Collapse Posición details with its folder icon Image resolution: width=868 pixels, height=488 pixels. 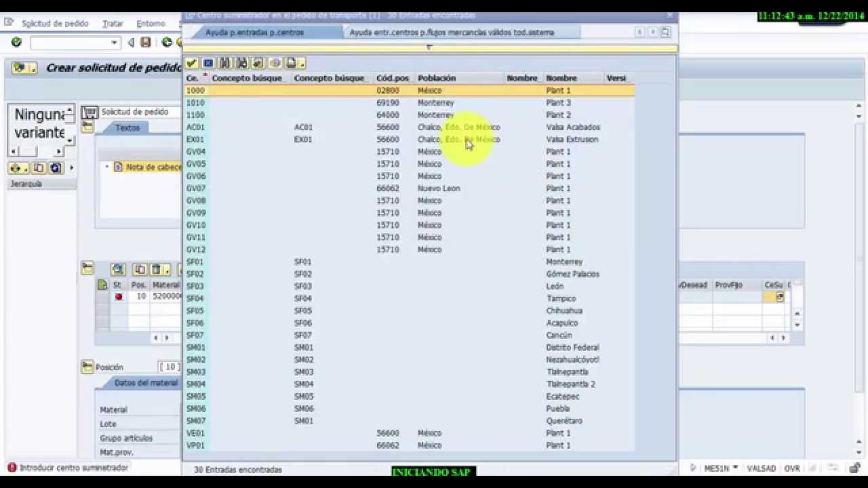coord(87,367)
